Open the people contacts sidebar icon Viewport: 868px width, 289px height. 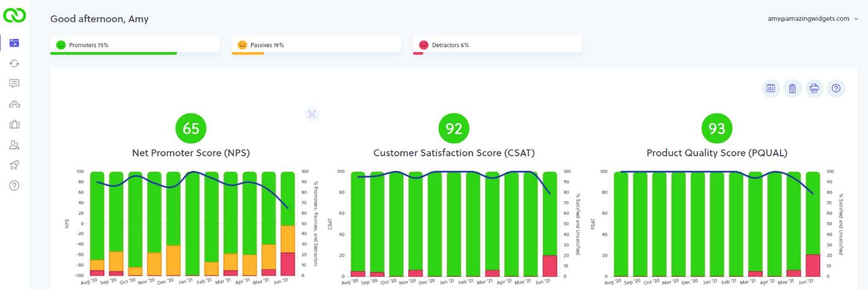pos(14,144)
